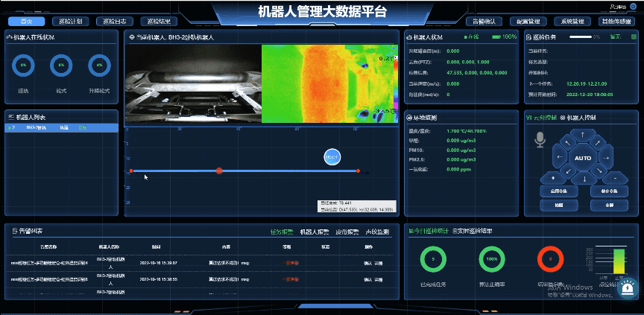Click the thermal infrared camera feed
The height and width of the screenshot is (315, 644).
(330, 83)
